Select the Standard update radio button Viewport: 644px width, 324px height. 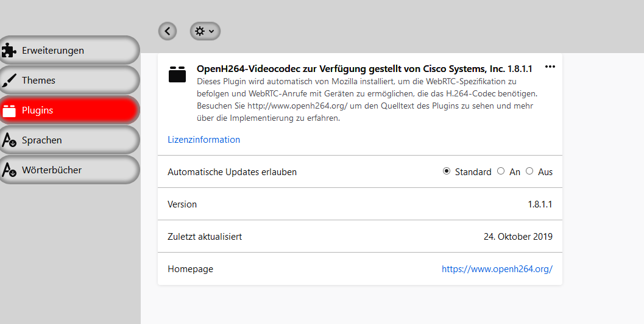447,171
